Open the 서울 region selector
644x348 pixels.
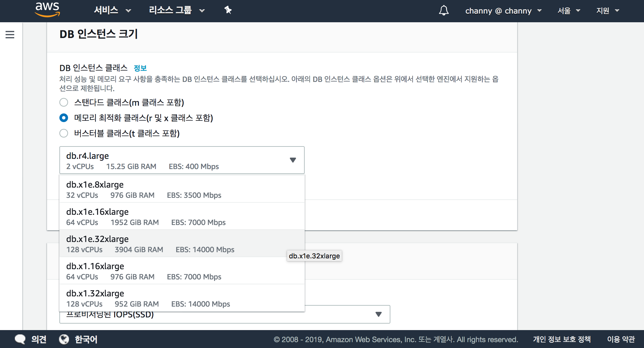point(569,11)
